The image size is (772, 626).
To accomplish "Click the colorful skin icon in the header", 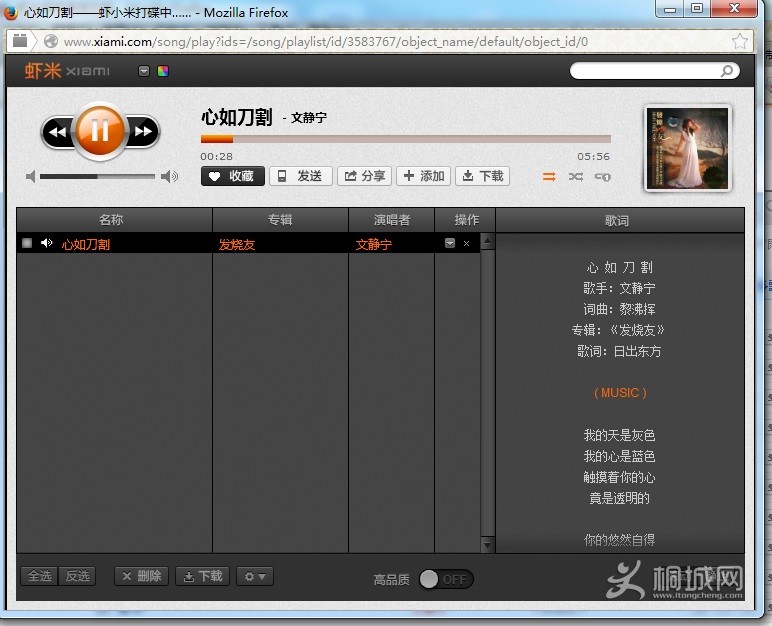I will (x=163, y=71).
